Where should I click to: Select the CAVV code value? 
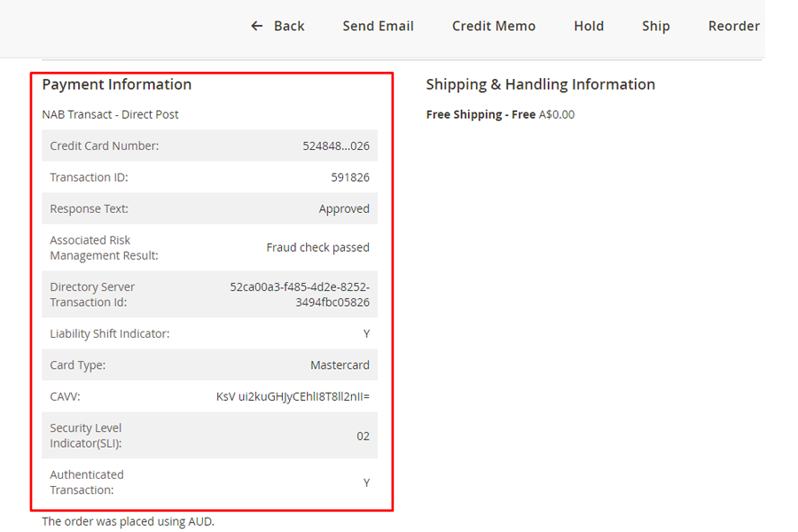coord(293,396)
